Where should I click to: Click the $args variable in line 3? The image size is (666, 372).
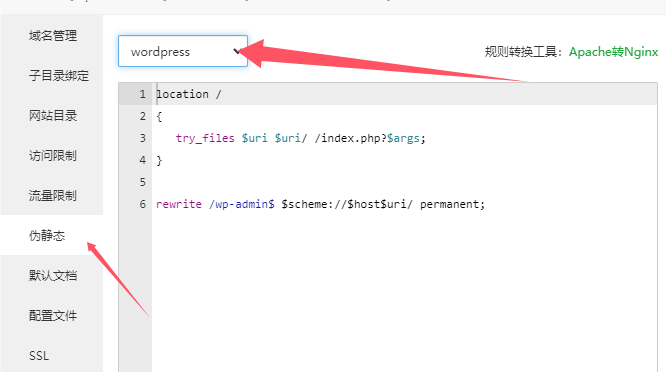[x=403, y=138]
